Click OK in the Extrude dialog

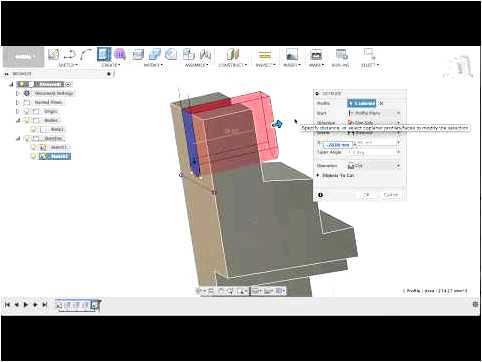[366, 195]
